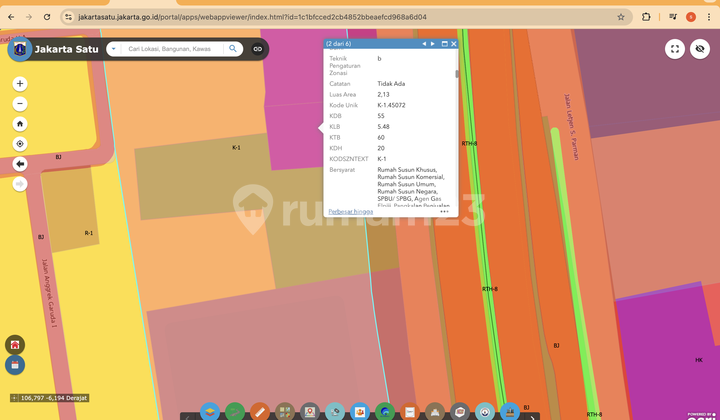The image size is (720, 420).
Task: Show next feature in popup
Action: [433, 44]
